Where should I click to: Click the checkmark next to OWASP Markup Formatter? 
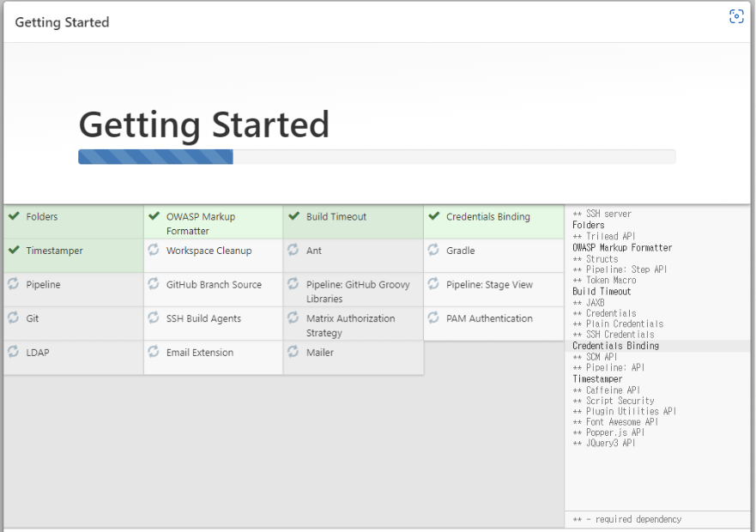click(154, 215)
